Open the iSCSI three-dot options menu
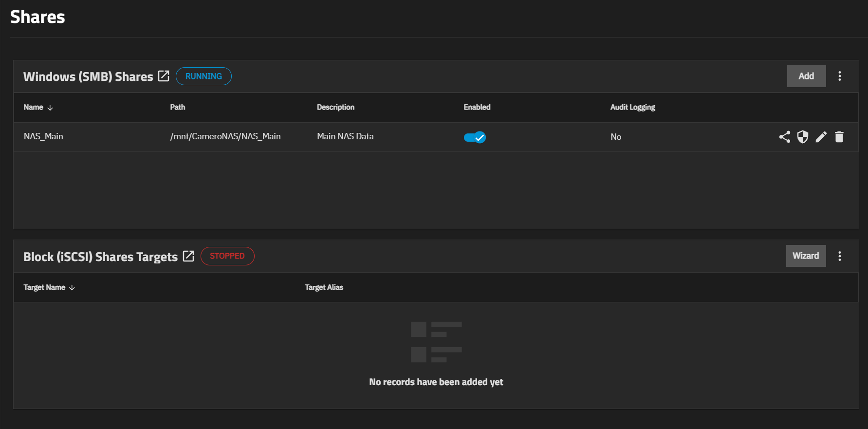The height and width of the screenshot is (429, 868). [x=839, y=256]
